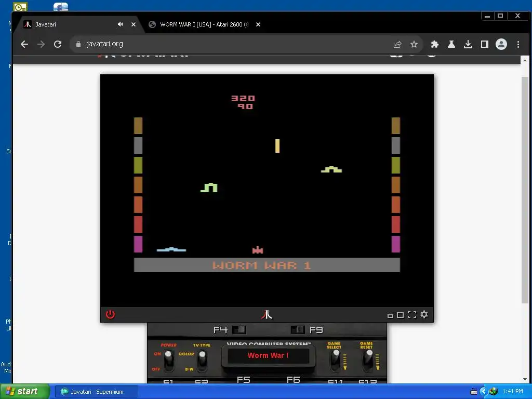Open Javatari settings gear
The width and height of the screenshot is (532, 399).
pos(424,314)
